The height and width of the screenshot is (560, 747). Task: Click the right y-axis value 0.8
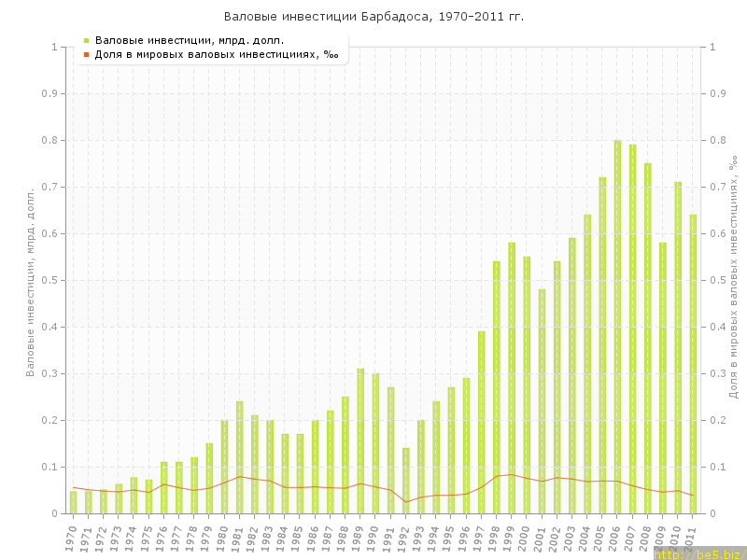719,140
